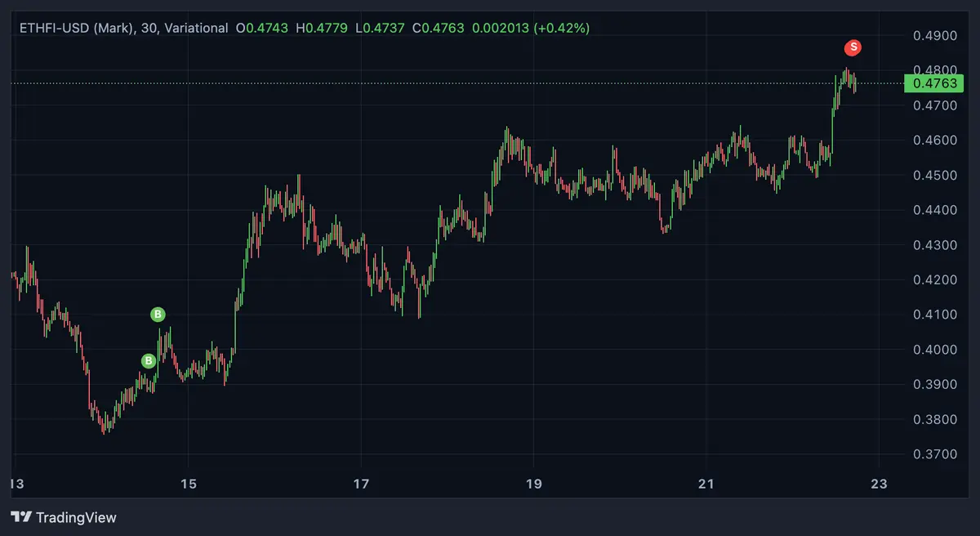Click the date label 23 on time axis

click(x=879, y=484)
